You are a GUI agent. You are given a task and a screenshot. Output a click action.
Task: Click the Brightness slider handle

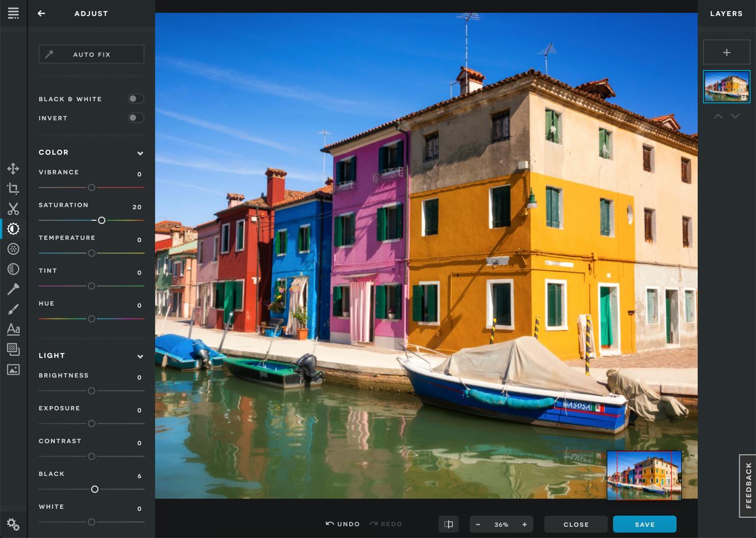tap(92, 391)
